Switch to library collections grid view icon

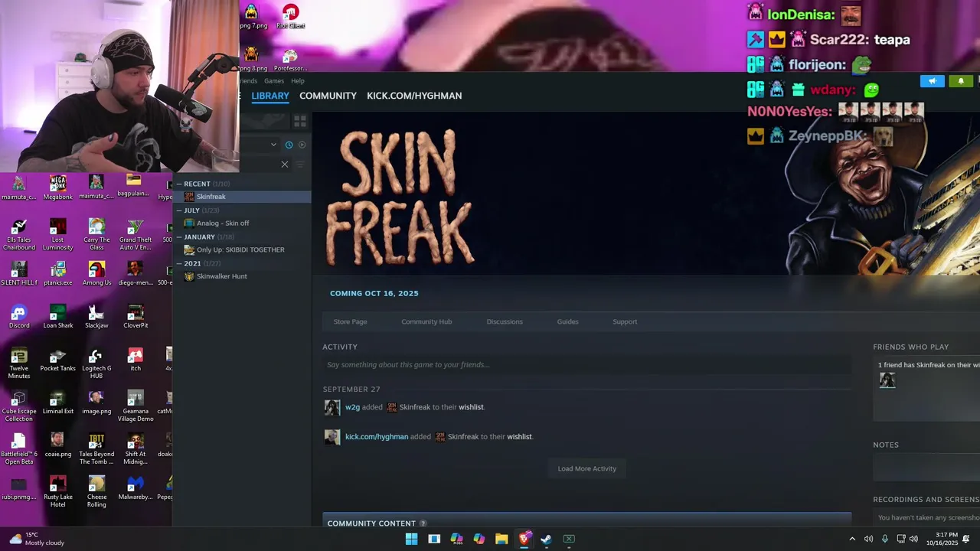299,122
